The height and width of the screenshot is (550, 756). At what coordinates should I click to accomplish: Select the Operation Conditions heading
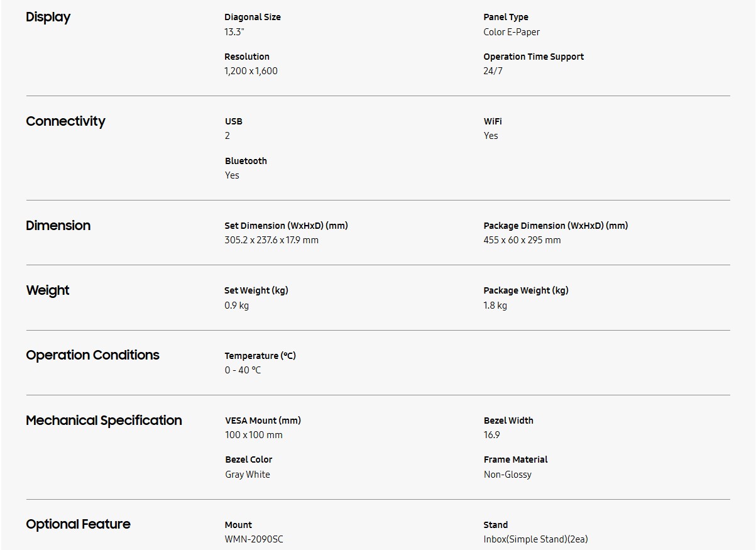click(x=92, y=355)
